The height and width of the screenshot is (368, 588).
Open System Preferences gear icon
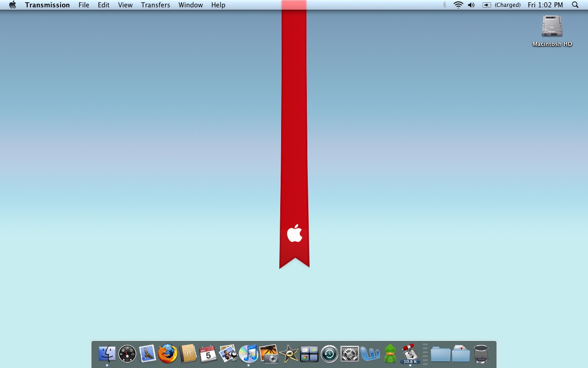pos(350,354)
